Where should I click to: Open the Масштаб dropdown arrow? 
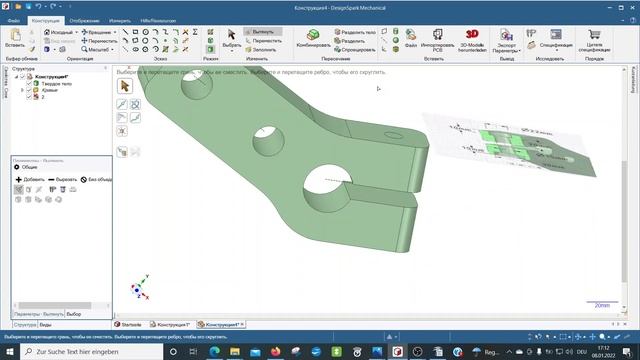click(112, 49)
